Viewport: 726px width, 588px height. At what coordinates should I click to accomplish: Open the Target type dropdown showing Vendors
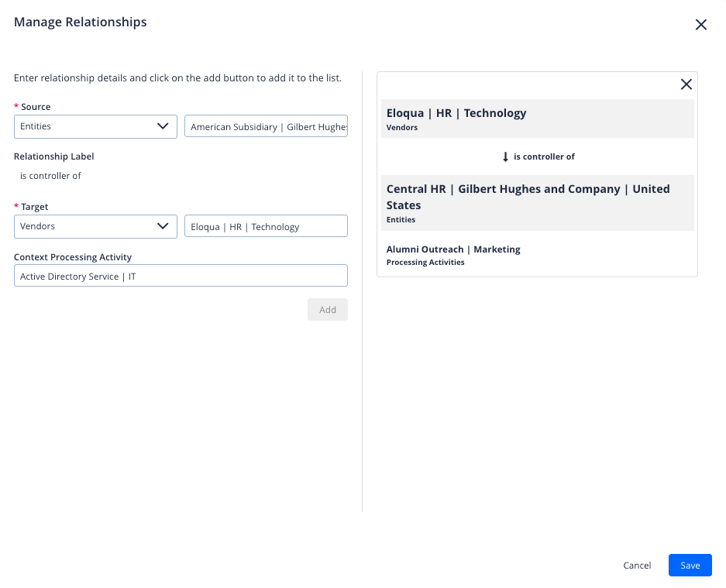[x=95, y=226]
